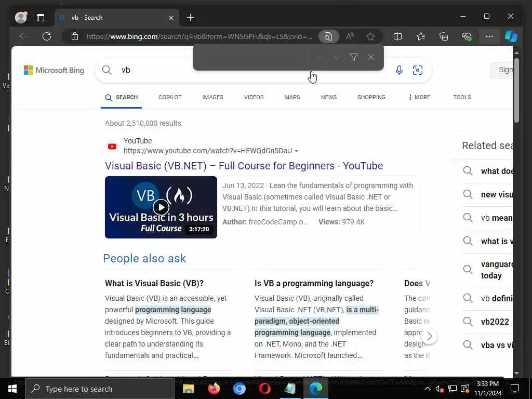Expand 'What is Visual Basic (VB)?' card
The height and width of the screenshot is (399, 532).
[154, 283]
